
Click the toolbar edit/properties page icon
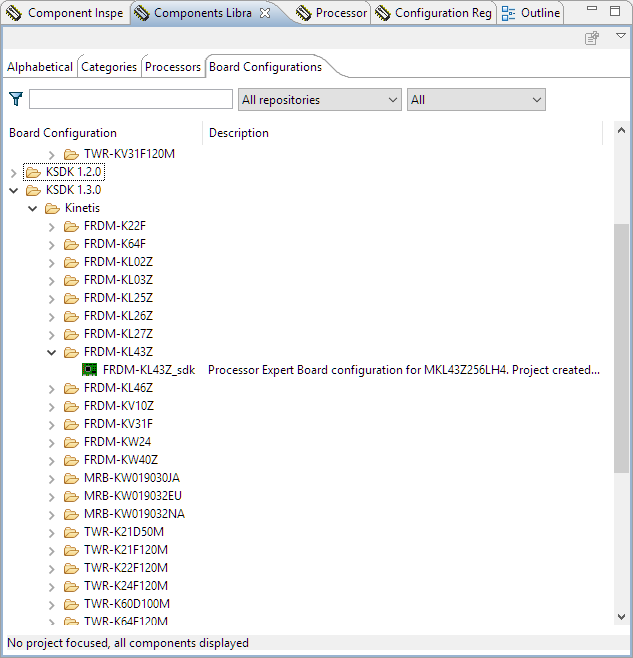592,38
